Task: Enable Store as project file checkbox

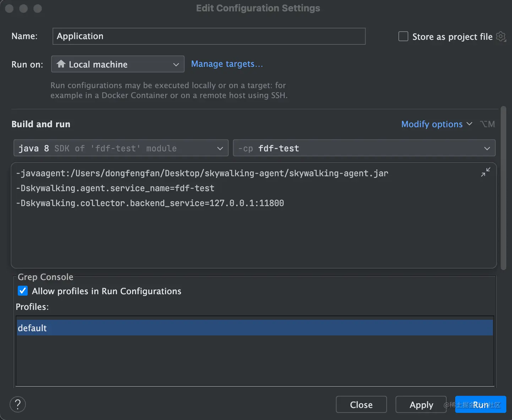Action: [403, 37]
